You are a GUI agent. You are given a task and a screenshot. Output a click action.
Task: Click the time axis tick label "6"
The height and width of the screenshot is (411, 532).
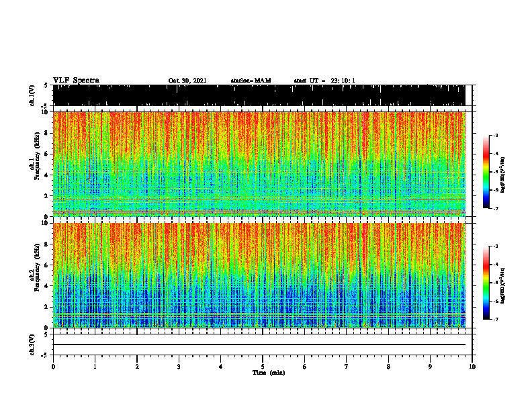coord(305,367)
